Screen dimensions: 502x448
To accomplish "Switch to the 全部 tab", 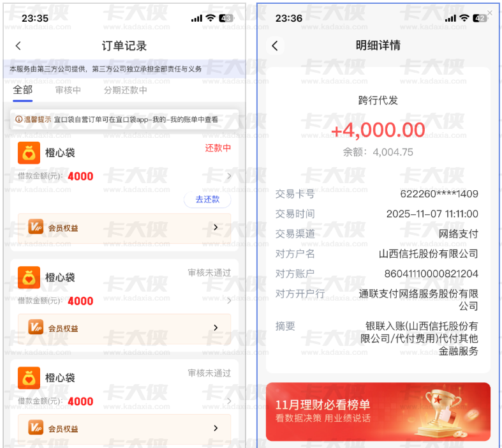I will 23,90.
